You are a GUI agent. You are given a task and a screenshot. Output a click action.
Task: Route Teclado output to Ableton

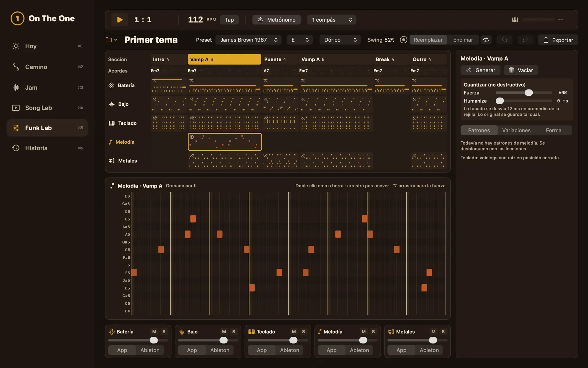[290, 350]
